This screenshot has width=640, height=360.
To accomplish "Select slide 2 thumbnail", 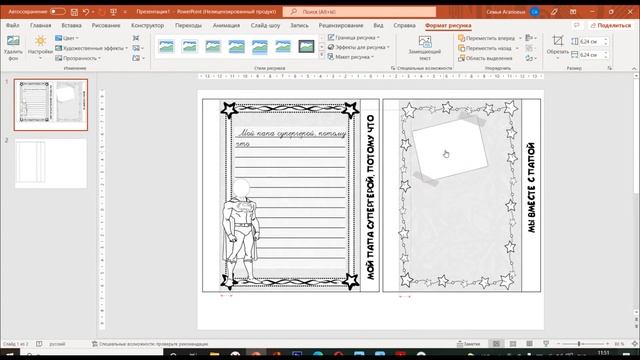I will click(x=51, y=163).
